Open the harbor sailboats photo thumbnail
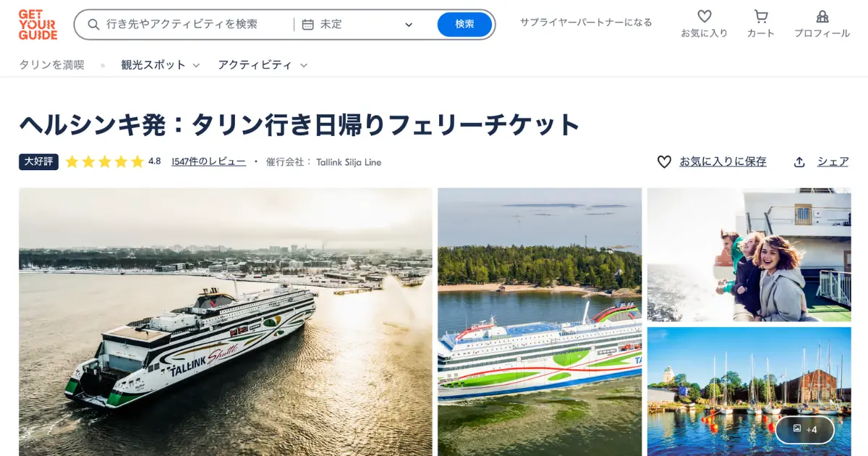The width and height of the screenshot is (868, 456). [x=749, y=392]
